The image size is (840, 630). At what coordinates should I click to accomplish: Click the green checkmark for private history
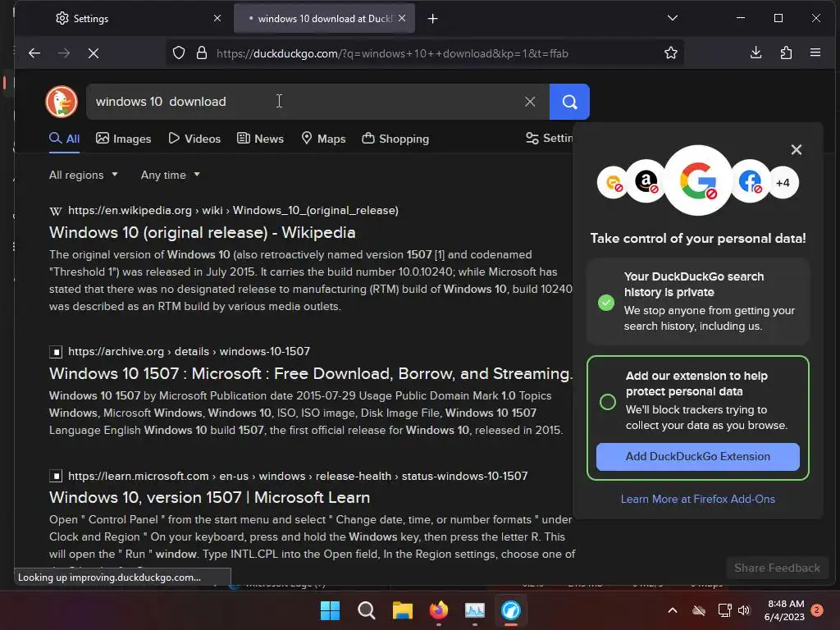(606, 303)
